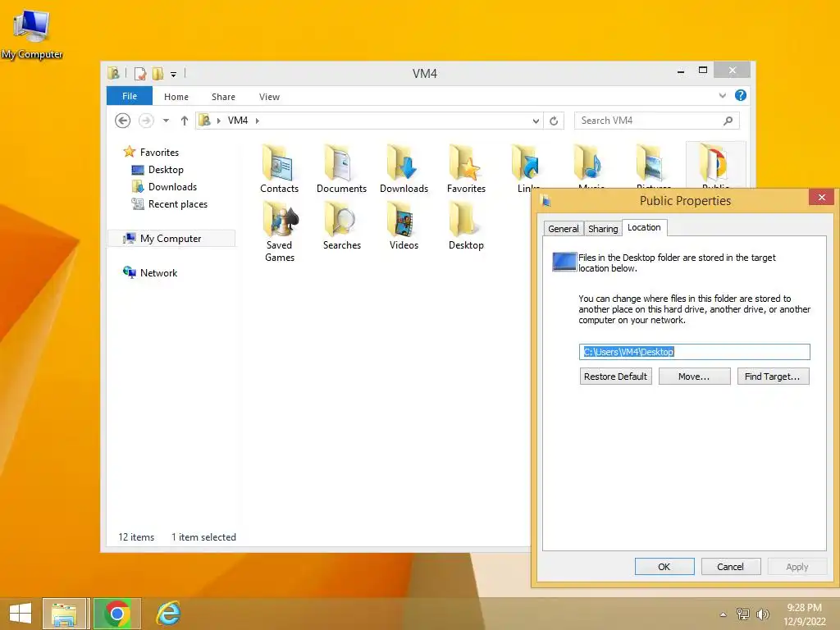Image resolution: width=840 pixels, height=630 pixels.
Task: Select Recent places in navigation pane
Action: tap(177, 204)
